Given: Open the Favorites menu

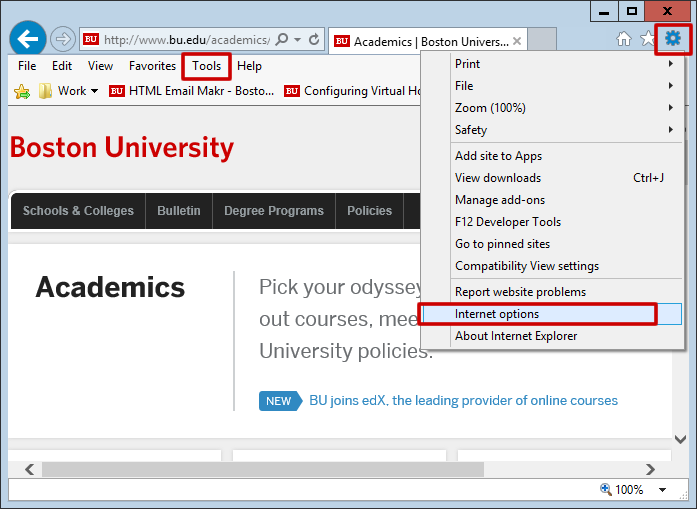Looking at the screenshot, I should tap(152, 66).
